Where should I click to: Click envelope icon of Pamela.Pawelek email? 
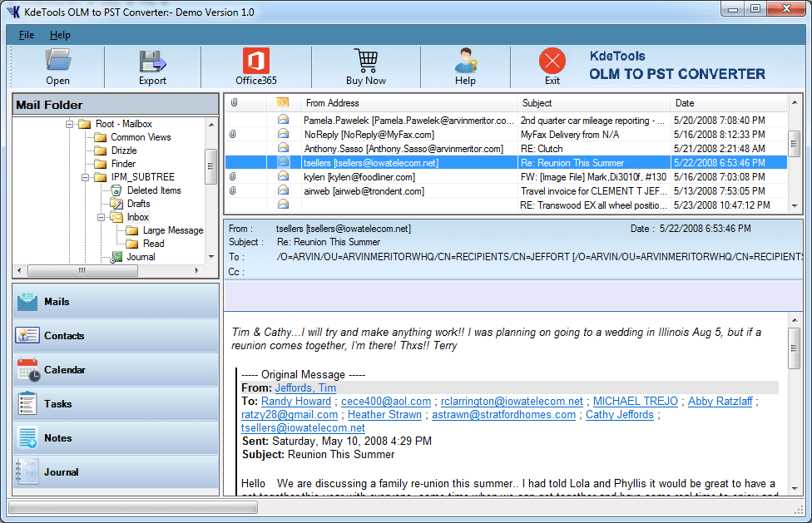point(283,120)
